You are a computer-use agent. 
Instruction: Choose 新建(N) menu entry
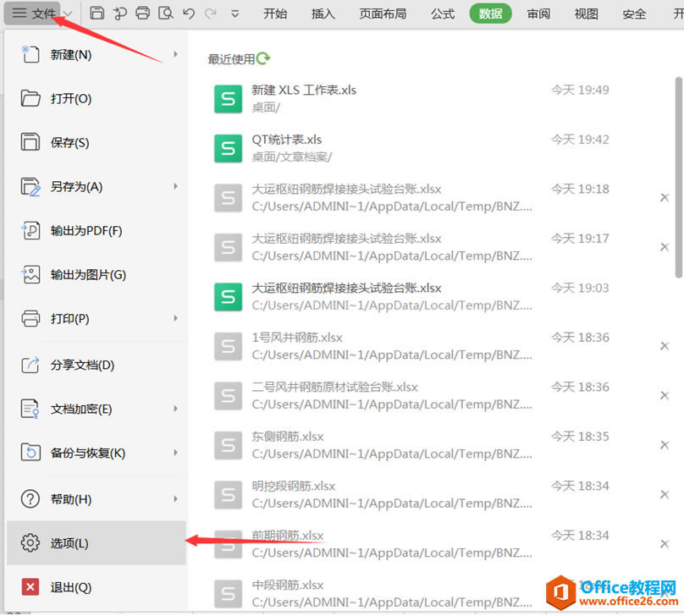click(x=96, y=55)
